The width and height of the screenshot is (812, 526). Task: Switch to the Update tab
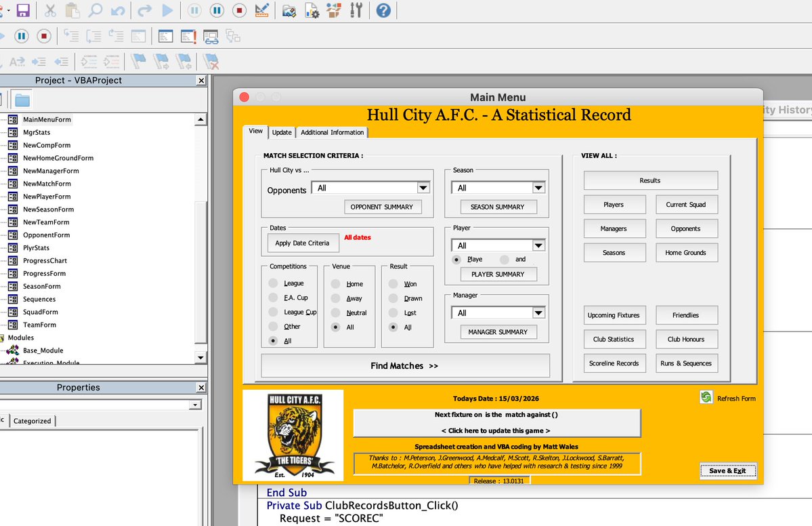(282, 132)
